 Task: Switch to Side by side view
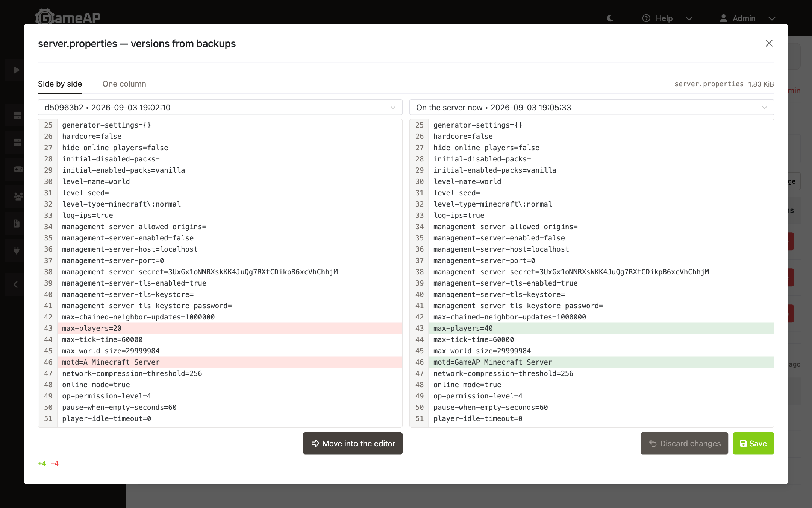60,84
